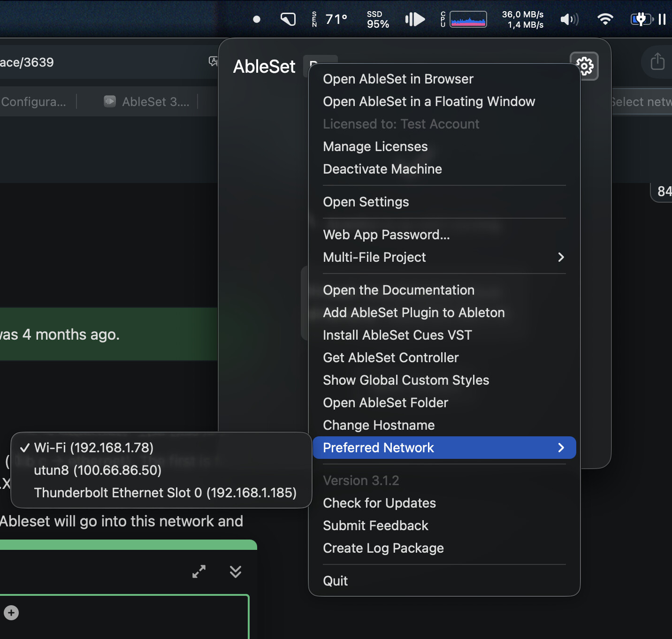Image resolution: width=672 pixels, height=639 pixels.
Task: Click the translate icon in address bar
Action: point(213,61)
